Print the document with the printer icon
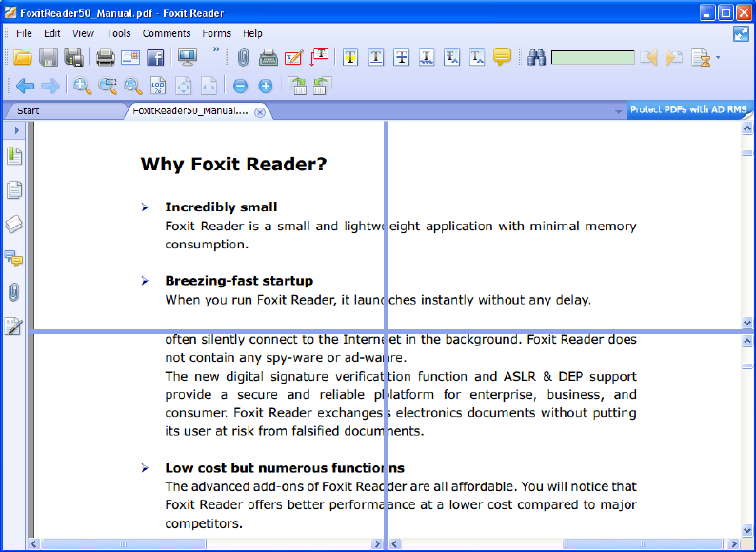756x552 pixels. pos(105,57)
